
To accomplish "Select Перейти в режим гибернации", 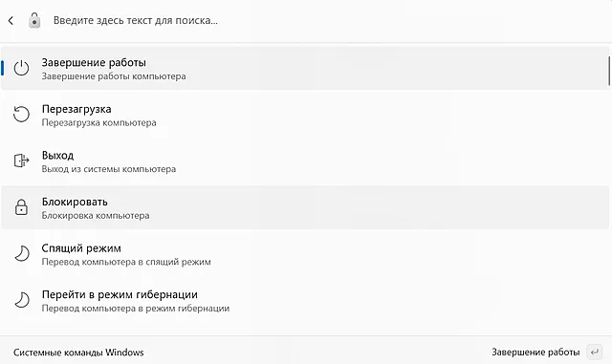I will click(x=305, y=300).
